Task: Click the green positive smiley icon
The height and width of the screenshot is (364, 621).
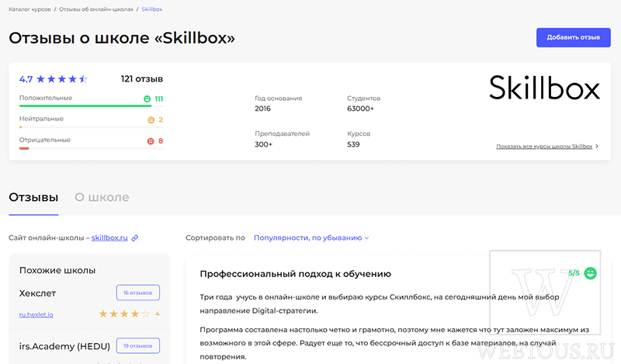Action: [x=147, y=99]
